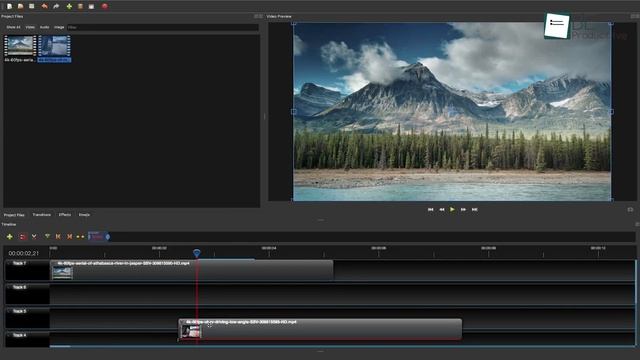The height and width of the screenshot is (360, 640).
Task: Click the aerial clip thumbnail on Track 7
Action: [x=62, y=273]
